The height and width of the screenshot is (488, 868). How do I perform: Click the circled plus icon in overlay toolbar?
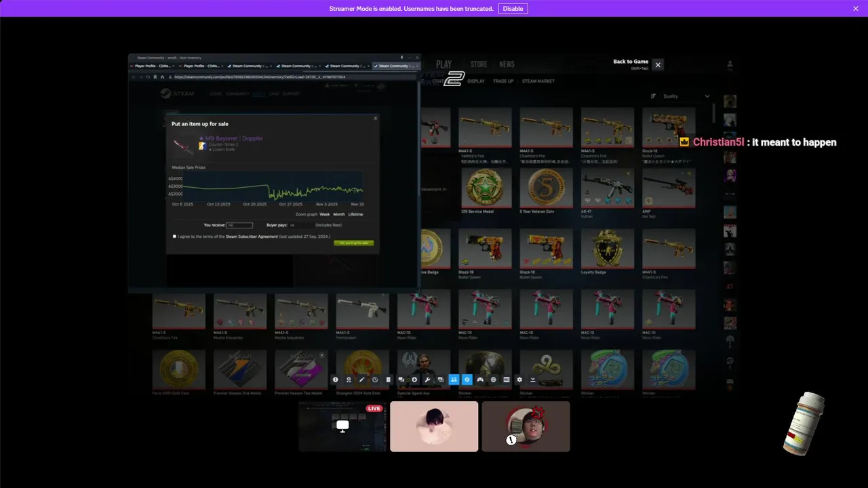[414, 380]
